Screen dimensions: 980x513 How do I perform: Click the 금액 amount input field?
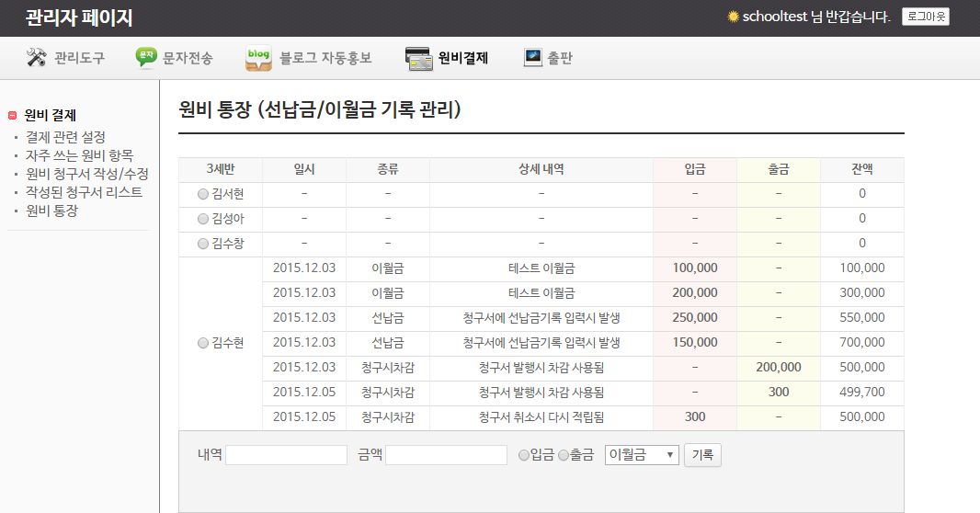446,455
